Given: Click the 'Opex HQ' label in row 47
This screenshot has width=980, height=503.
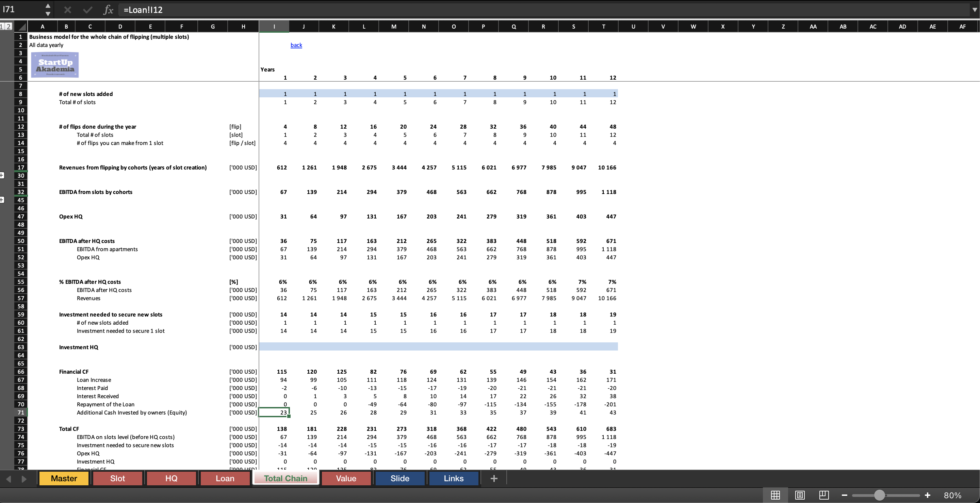Looking at the screenshot, I should [71, 216].
